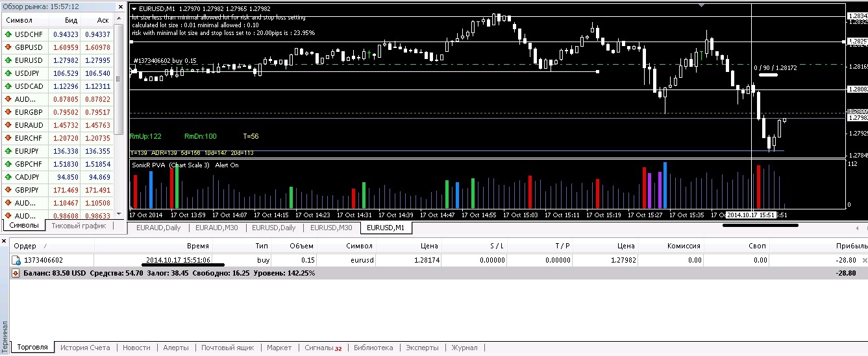868x356 pixels.
Task: Click the red arrow icon beside EURAUD
Action: (8, 125)
